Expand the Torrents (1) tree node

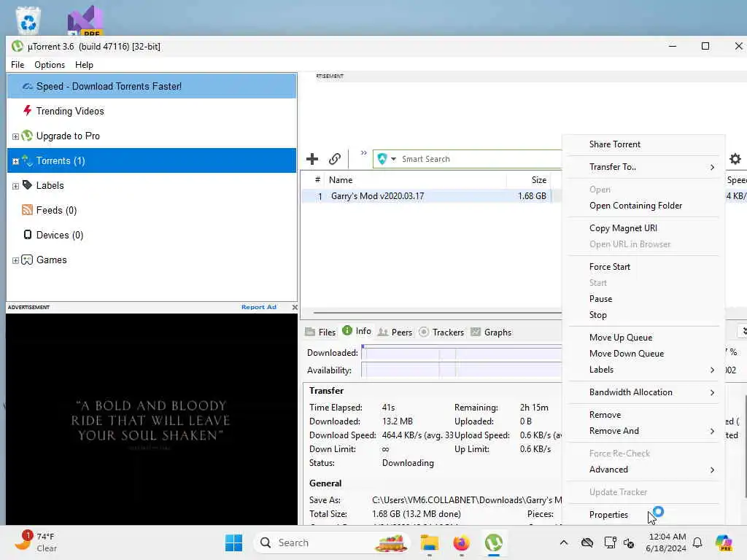click(15, 161)
